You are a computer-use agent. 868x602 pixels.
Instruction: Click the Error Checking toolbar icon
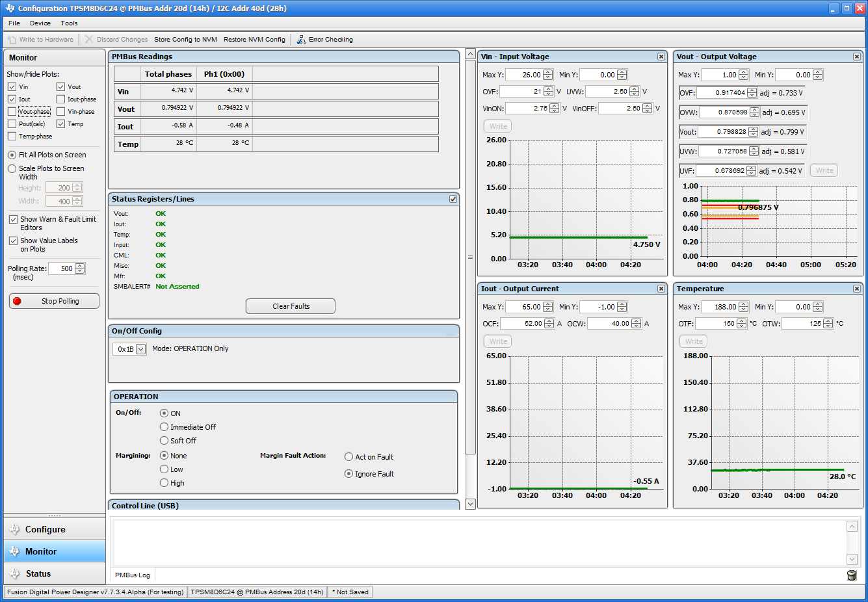coord(301,40)
